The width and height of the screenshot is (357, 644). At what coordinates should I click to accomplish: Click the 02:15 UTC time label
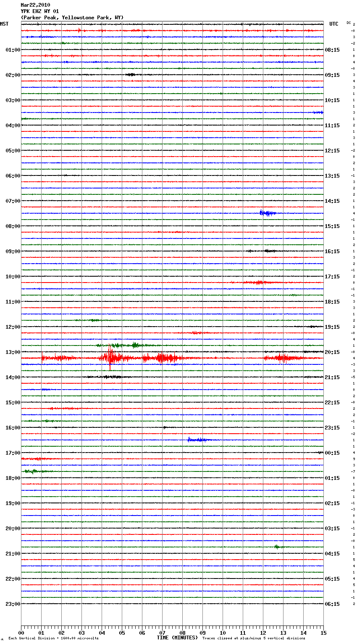click(x=332, y=503)
